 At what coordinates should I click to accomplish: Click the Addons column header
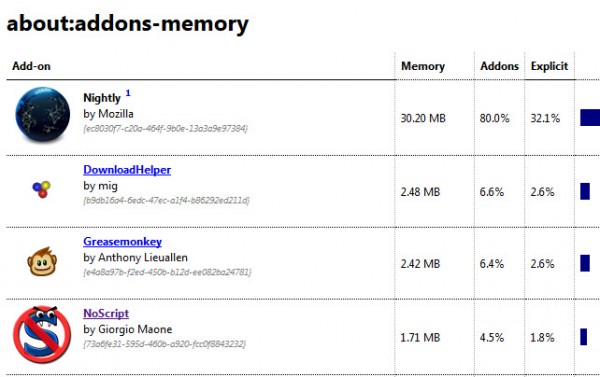point(499,66)
